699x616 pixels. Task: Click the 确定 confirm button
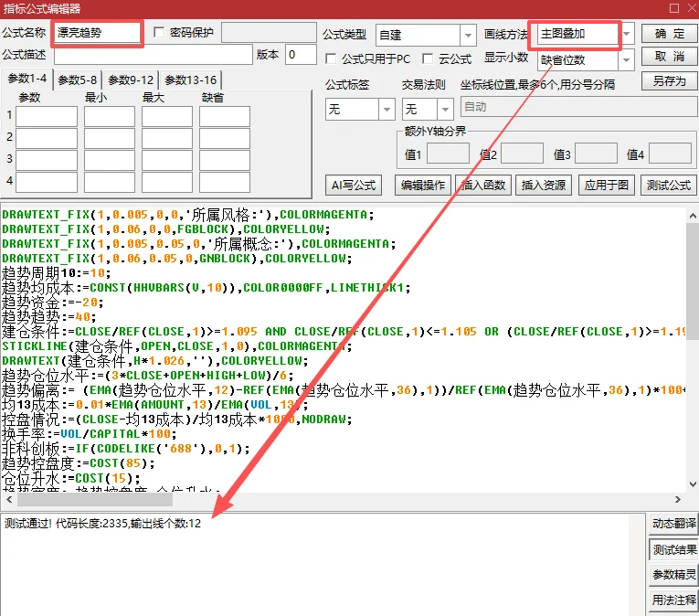coord(670,34)
